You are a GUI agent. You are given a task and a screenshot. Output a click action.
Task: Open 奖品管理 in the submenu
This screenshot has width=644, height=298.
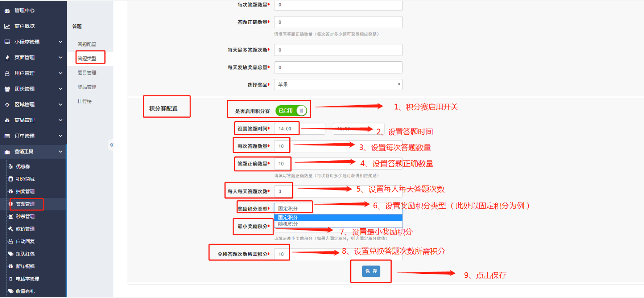tap(87, 87)
